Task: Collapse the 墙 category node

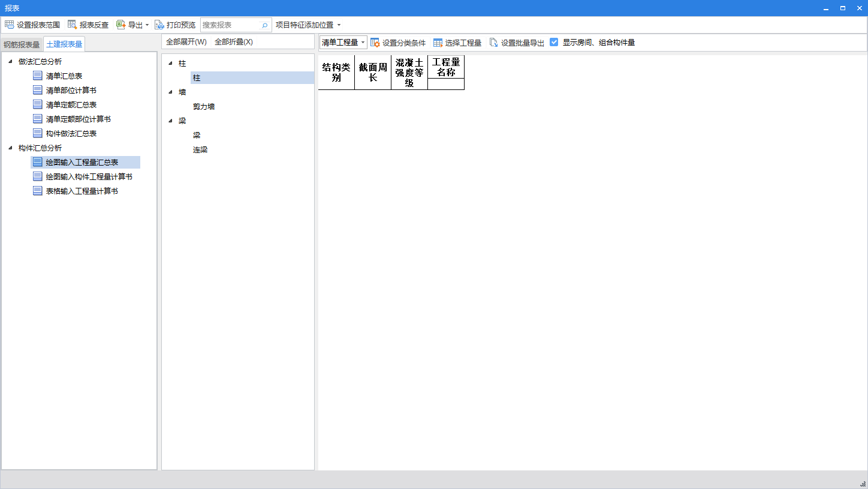Action: click(171, 92)
